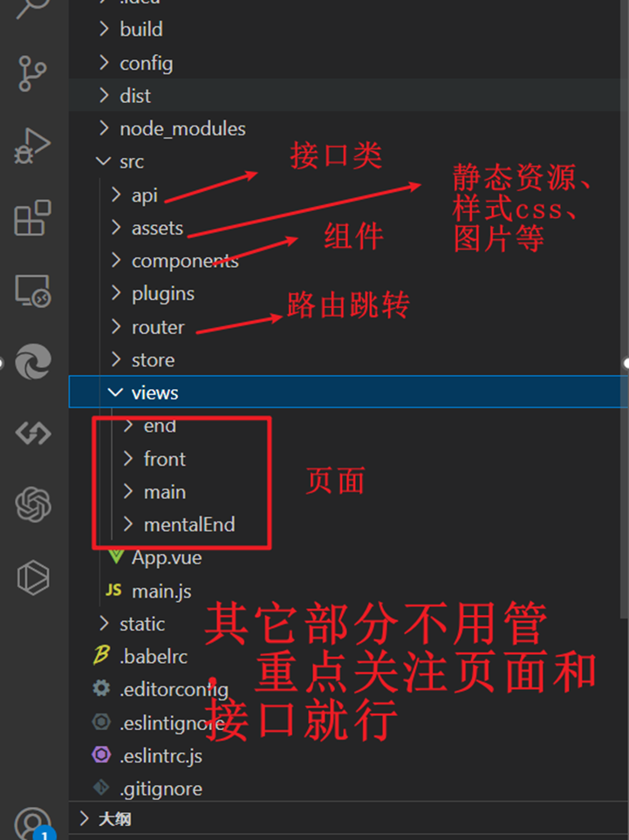Open the .eslintrc.js file
This screenshot has width=629, height=840.
(348, 756)
